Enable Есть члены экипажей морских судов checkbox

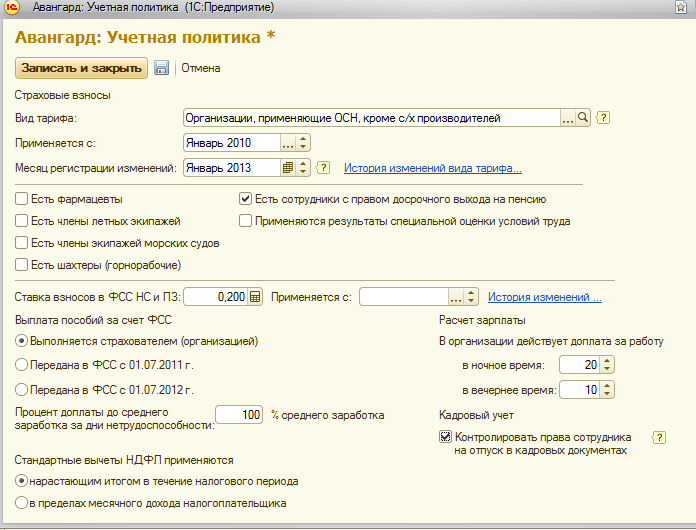21,243
